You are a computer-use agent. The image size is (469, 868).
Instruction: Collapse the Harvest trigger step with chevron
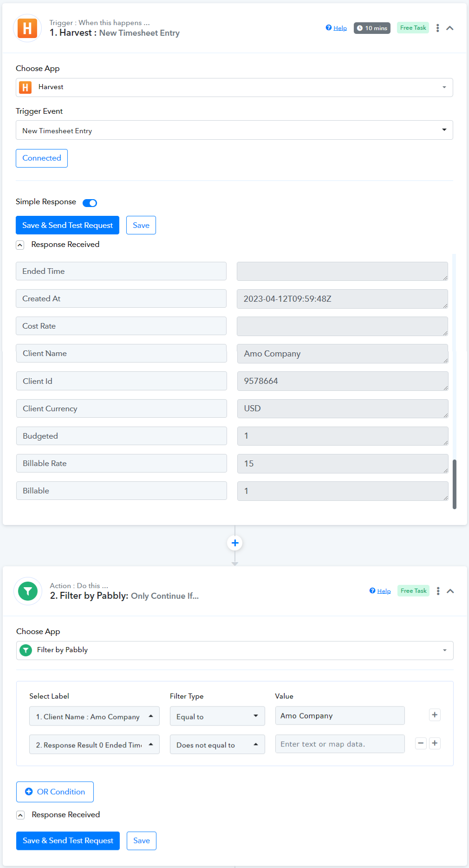(x=449, y=28)
